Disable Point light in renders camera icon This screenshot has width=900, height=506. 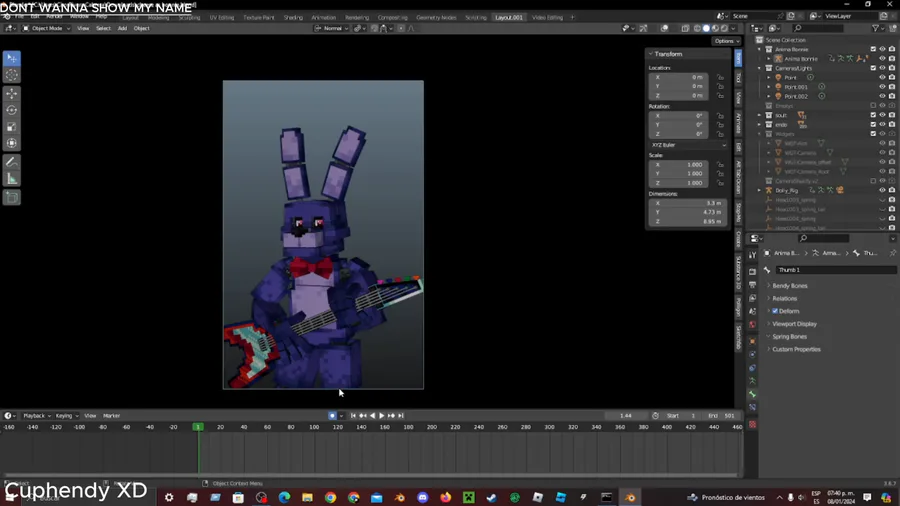pos(891,77)
